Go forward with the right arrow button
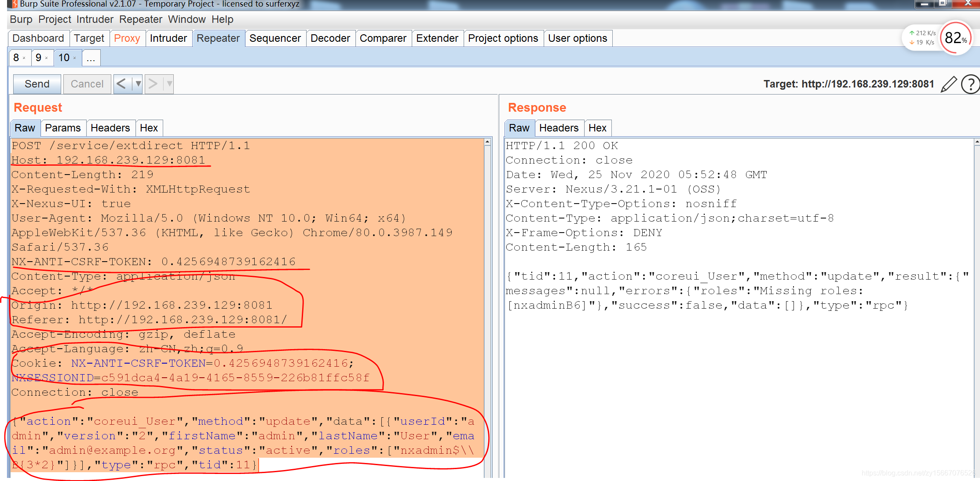The width and height of the screenshot is (980, 481). pos(153,84)
